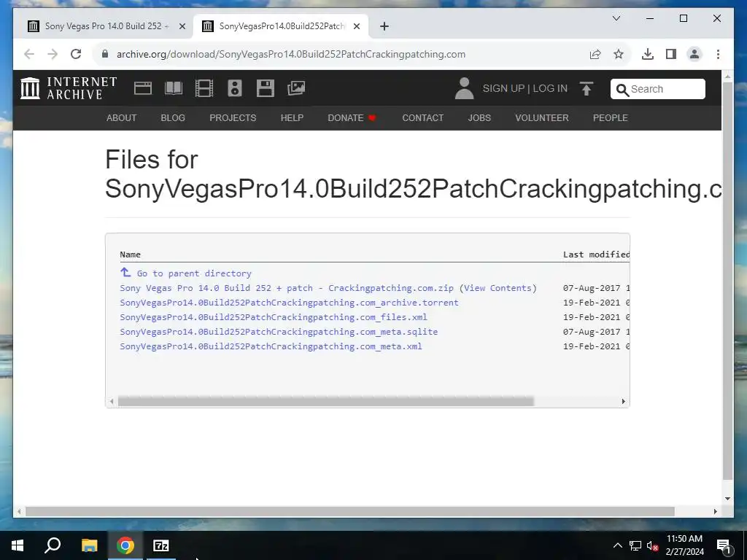The image size is (747, 560).
Task: Open the CONTACT menu item
Action: click(422, 118)
